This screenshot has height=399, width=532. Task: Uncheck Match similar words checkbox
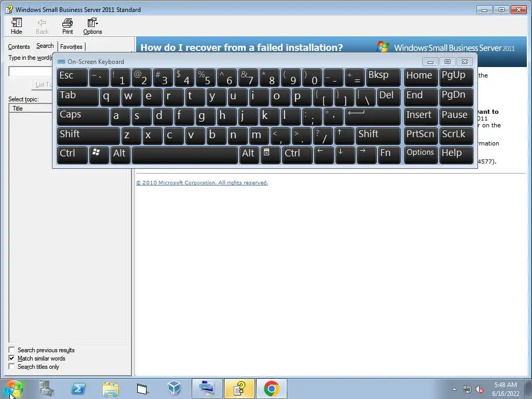click(11, 358)
